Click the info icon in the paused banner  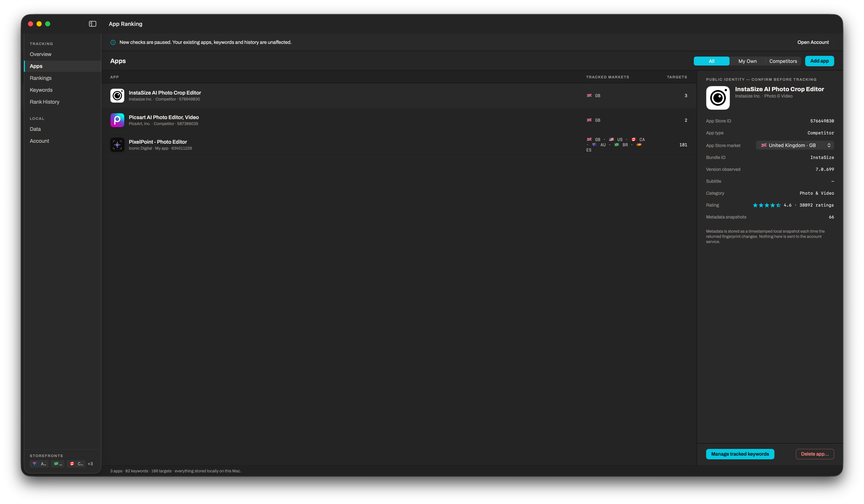pyautogui.click(x=113, y=42)
